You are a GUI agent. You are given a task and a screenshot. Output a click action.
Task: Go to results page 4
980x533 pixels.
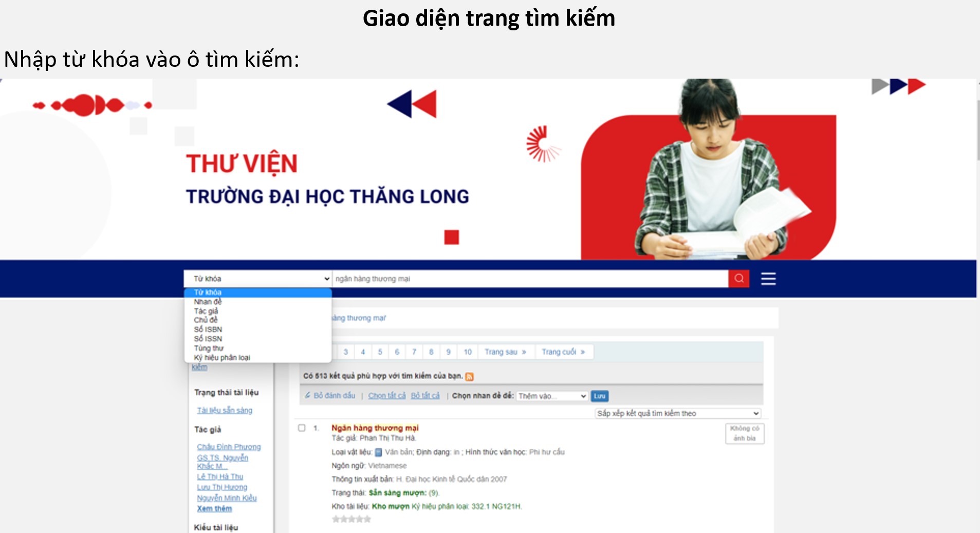click(x=363, y=352)
